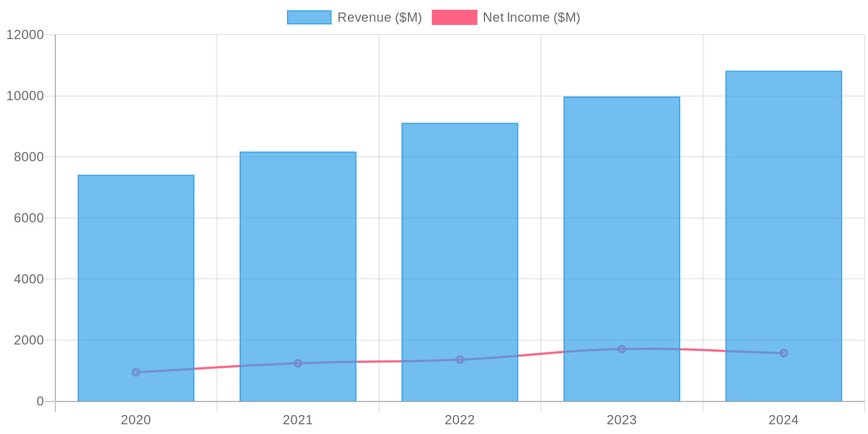Select the 2000 y-axis tick label
Image resolution: width=868 pixels, height=434 pixels.
[28, 340]
